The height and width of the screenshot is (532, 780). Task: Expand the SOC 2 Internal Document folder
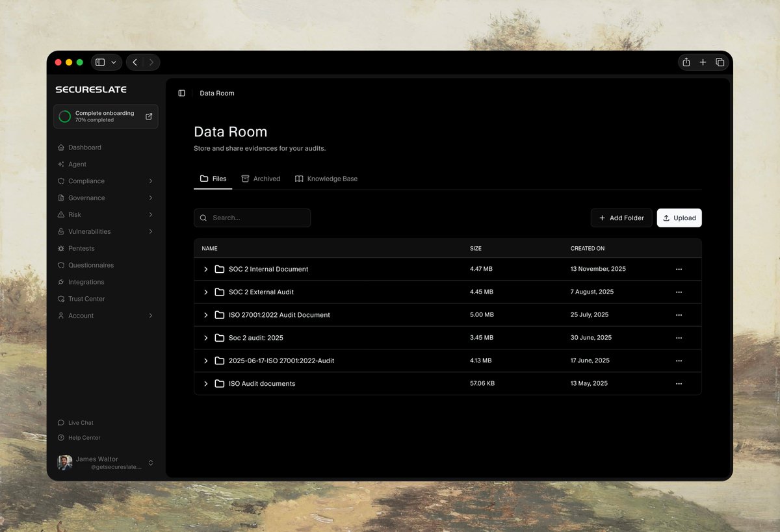click(x=206, y=269)
